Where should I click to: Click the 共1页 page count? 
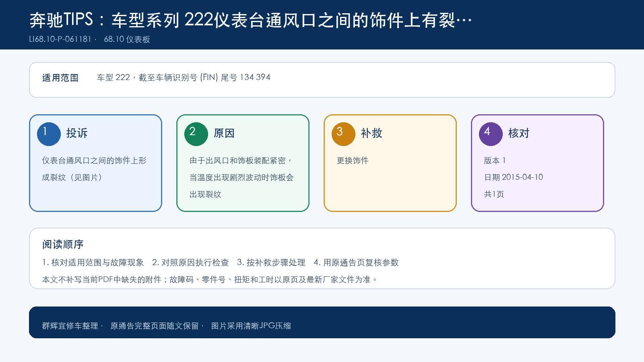tap(494, 194)
